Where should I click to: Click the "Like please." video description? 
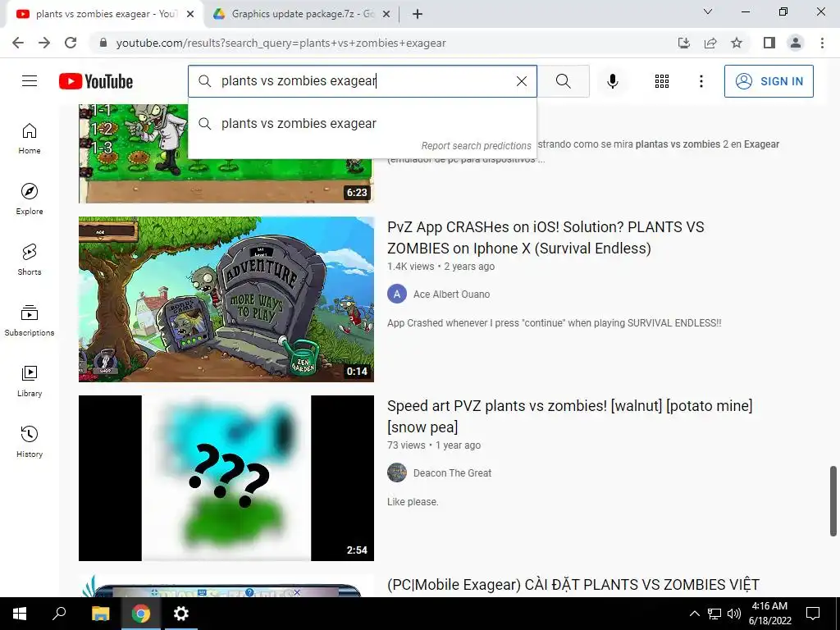pyautogui.click(x=413, y=502)
